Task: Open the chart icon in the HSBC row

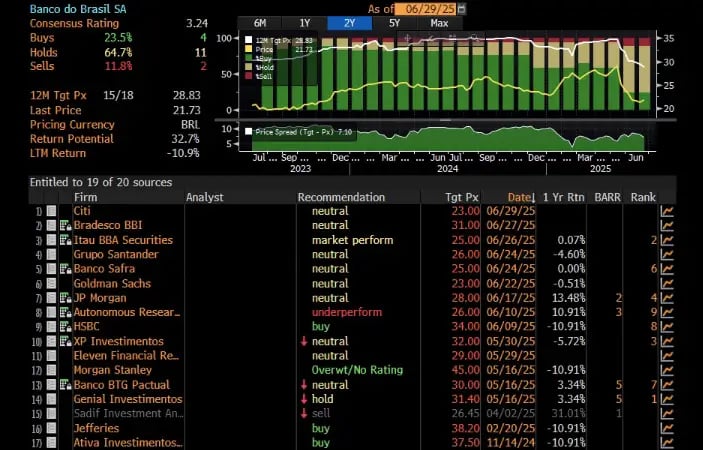Action: (667, 327)
